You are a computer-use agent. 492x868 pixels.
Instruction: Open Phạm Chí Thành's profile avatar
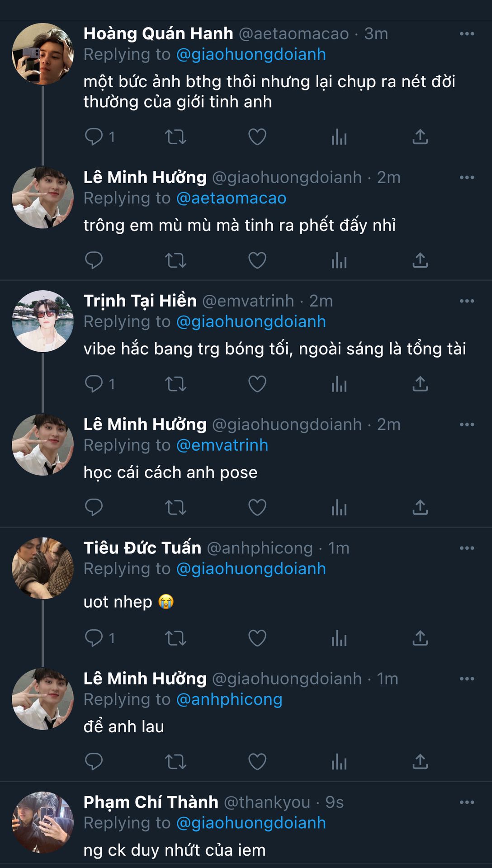tap(43, 822)
